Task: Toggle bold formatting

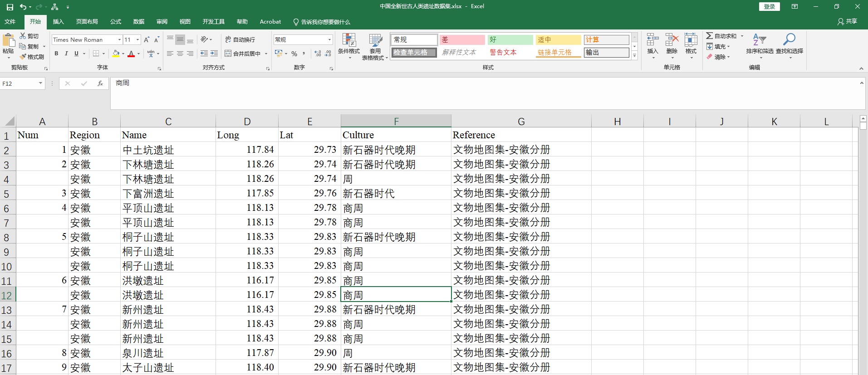Action: [56, 54]
